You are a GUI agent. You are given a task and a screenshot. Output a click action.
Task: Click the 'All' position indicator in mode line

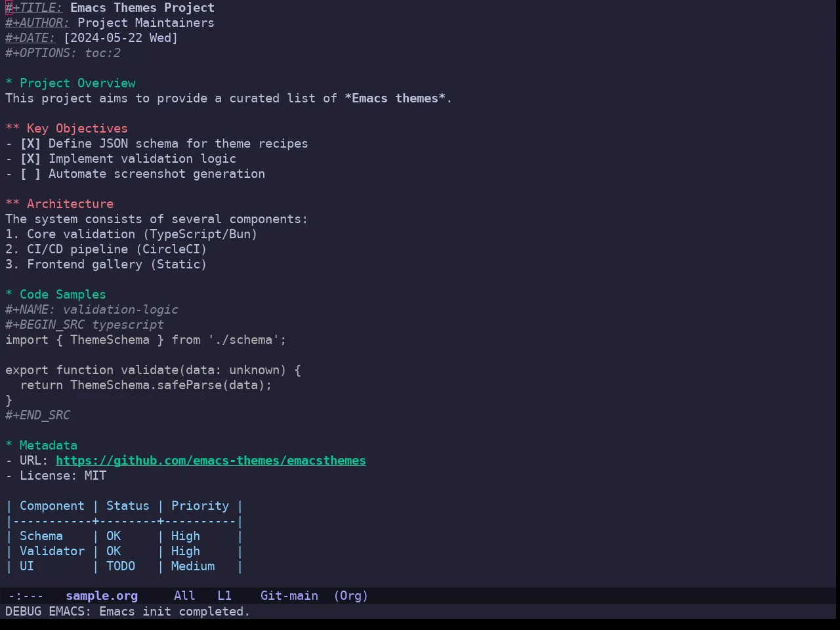[184, 596]
